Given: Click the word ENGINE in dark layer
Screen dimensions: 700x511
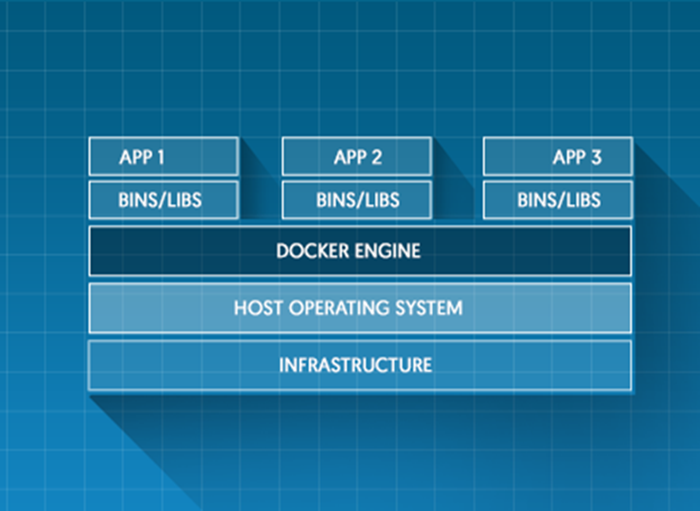Looking at the screenshot, I should [x=388, y=251].
